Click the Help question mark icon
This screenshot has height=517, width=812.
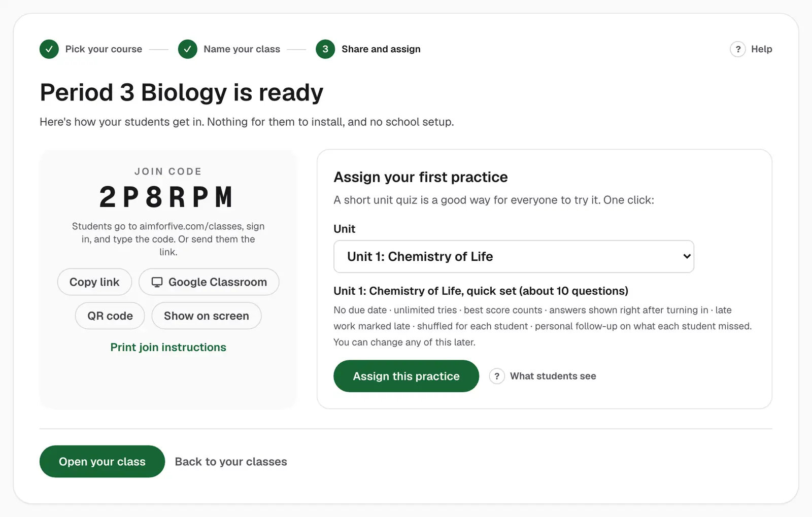pyautogui.click(x=738, y=49)
